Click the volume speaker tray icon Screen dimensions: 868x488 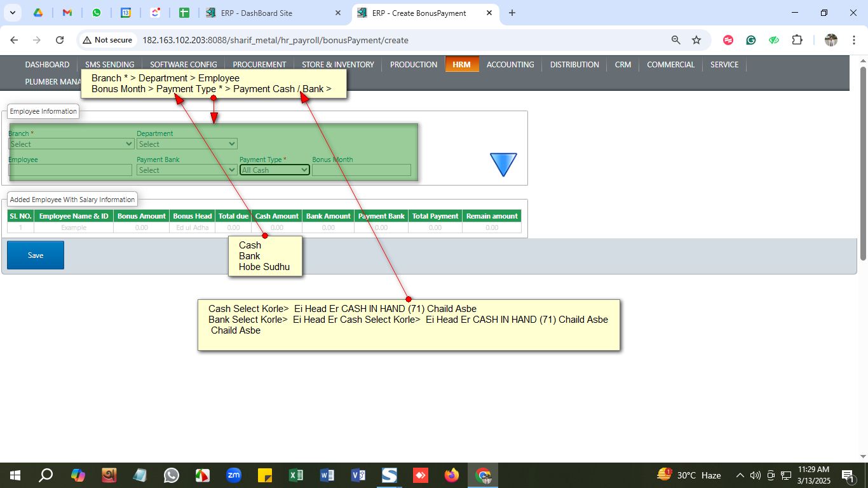click(755, 475)
